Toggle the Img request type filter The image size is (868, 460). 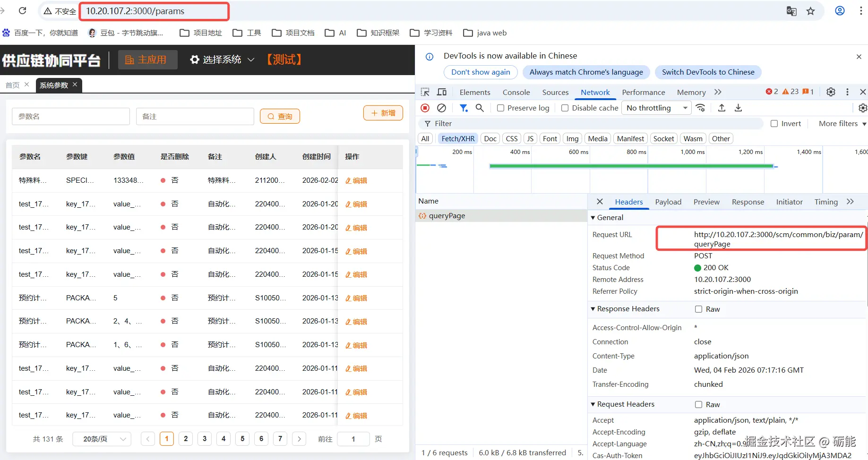(x=572, y=139)
